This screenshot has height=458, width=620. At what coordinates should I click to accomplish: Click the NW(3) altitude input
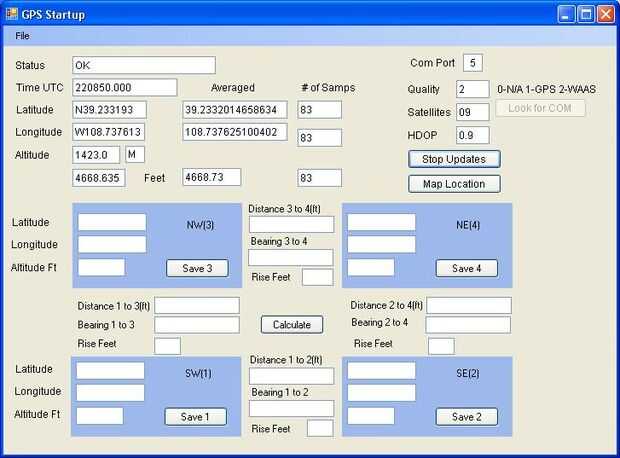pyautogui.click(x=102, y=267)
